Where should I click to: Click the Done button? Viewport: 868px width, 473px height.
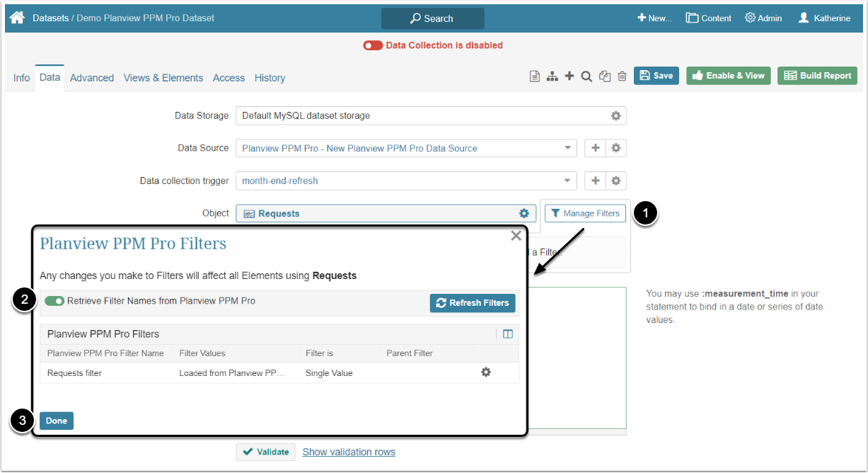(x=57, y=421)
